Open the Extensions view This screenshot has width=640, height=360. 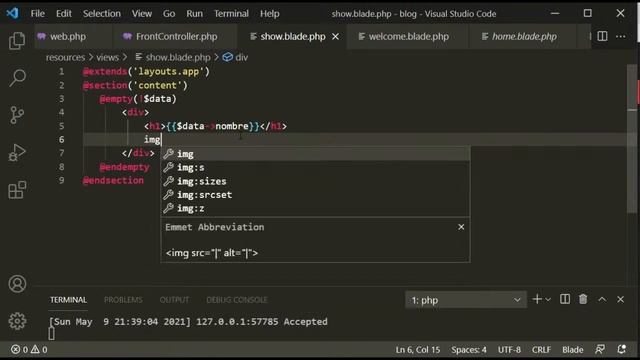point(17,190)
